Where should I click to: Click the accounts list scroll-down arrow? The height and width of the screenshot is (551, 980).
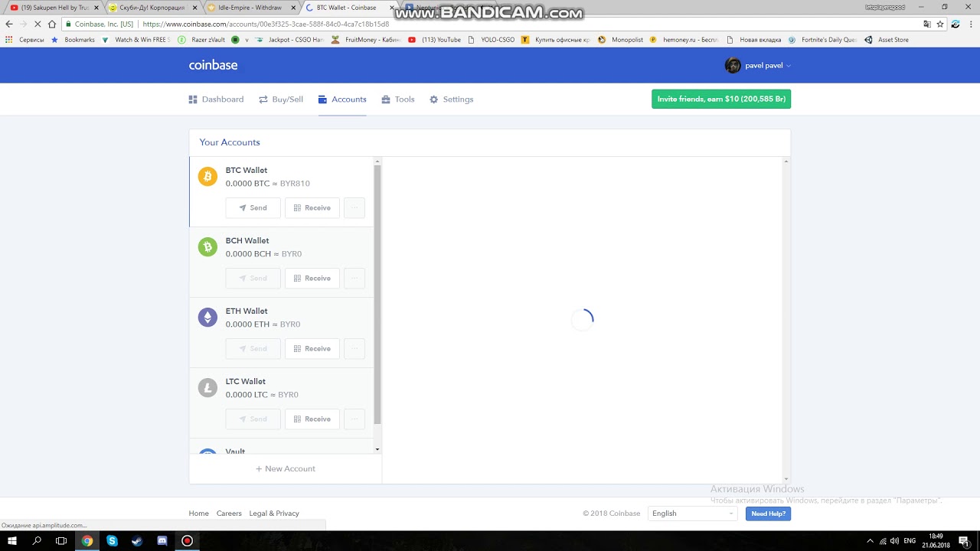pos(377,449)
